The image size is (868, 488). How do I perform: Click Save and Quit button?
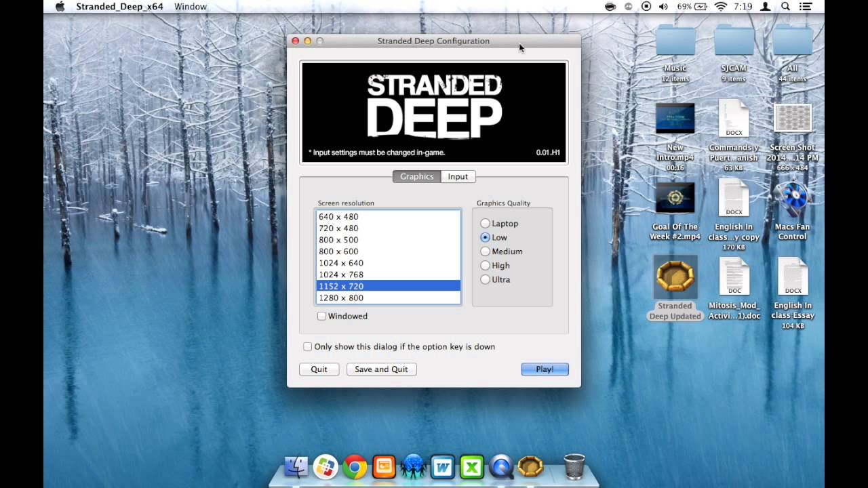point(381,369)
